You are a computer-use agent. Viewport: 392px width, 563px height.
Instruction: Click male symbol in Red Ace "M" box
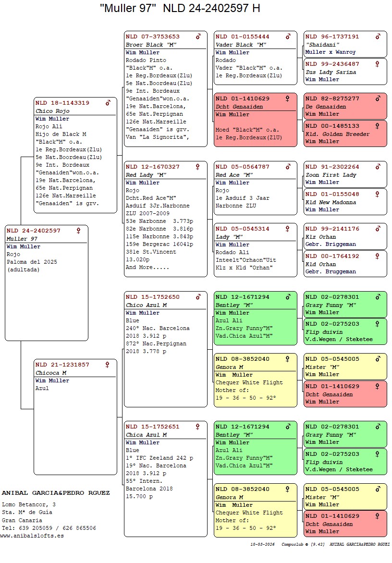288,167
